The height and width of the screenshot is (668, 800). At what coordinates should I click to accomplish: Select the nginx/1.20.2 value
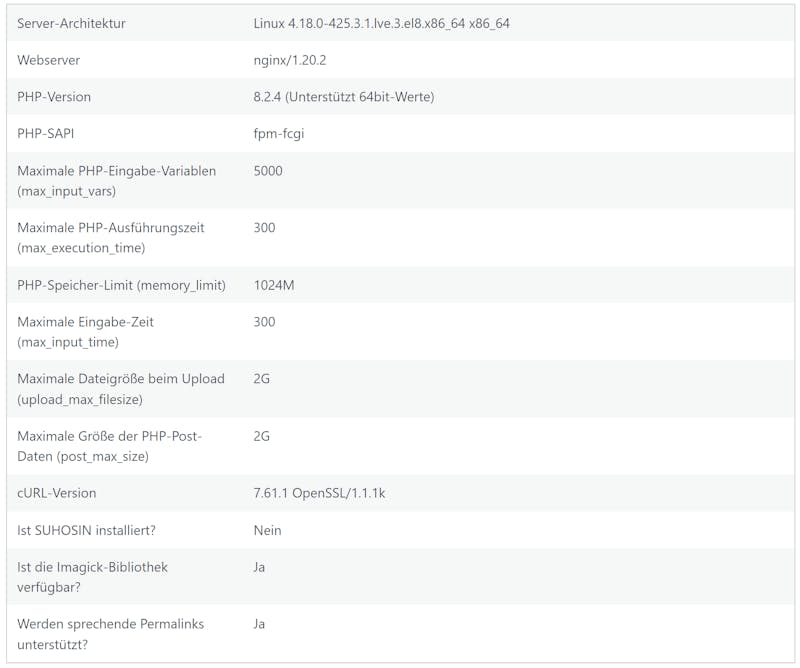click(x=289, y=60)
